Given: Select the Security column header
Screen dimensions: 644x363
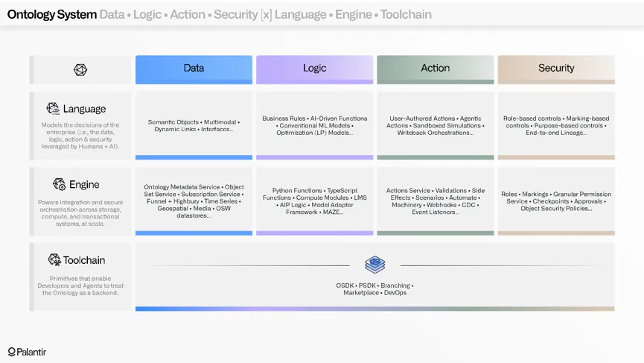Looking at the screenshot, I should [x=556, y=69].
